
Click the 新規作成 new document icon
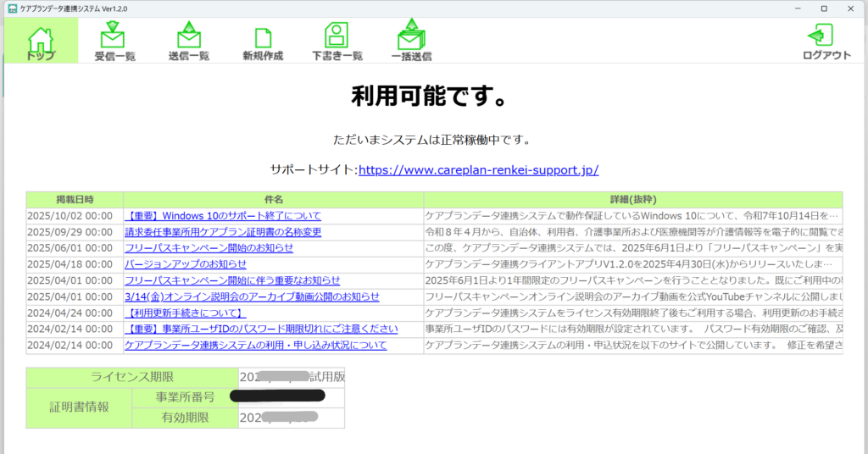pyautogui.click(x=263, y=43)
